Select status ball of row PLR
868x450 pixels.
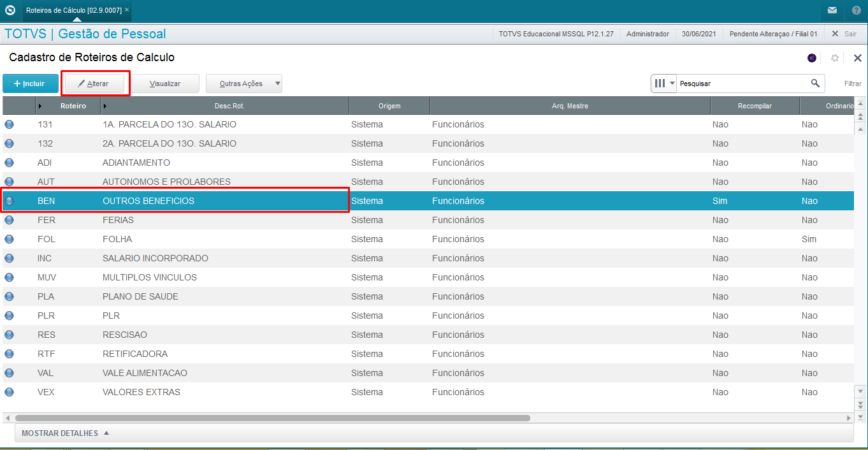(10, 316)
